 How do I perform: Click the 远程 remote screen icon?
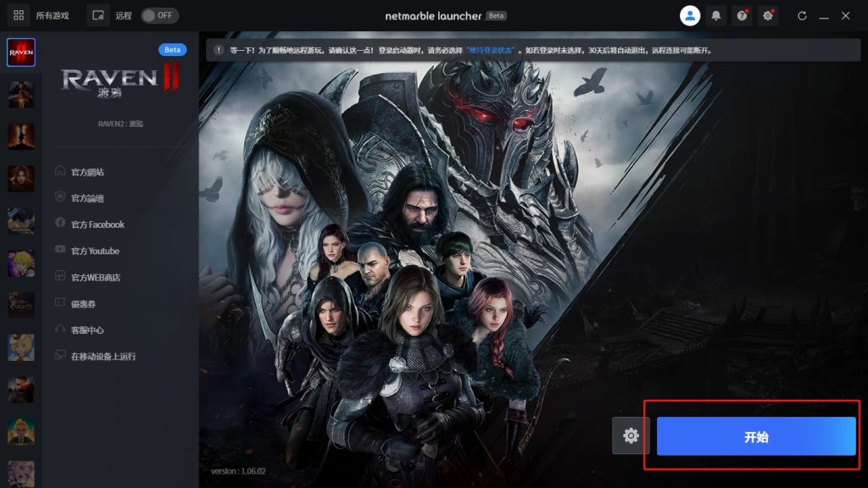point(98,15)
